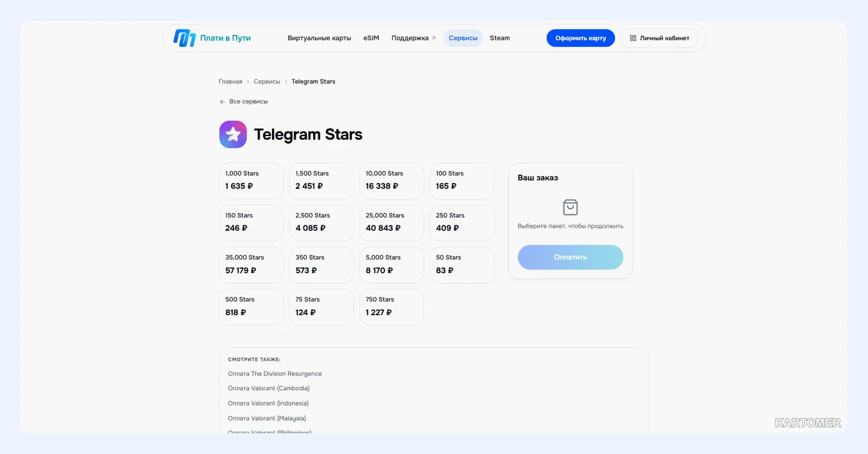Open Виртуальные карты menu item
Image resolution: width=868 pixels, height=454 pixels.
coord(319,38)
